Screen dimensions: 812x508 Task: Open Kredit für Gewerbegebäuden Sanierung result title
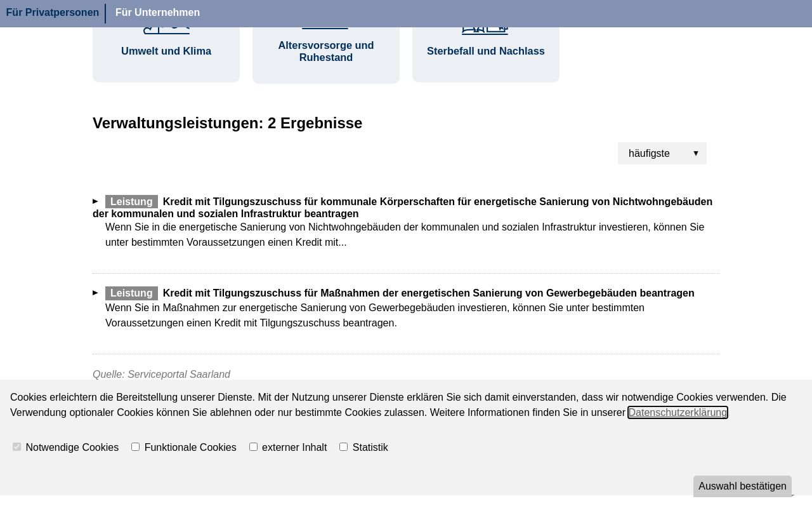click(428, 293)
